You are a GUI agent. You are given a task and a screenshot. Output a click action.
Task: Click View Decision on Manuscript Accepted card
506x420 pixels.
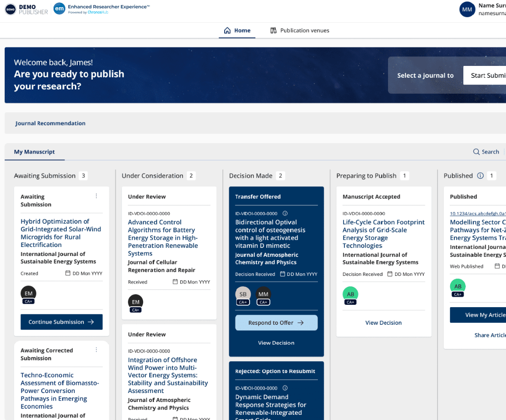383,322
